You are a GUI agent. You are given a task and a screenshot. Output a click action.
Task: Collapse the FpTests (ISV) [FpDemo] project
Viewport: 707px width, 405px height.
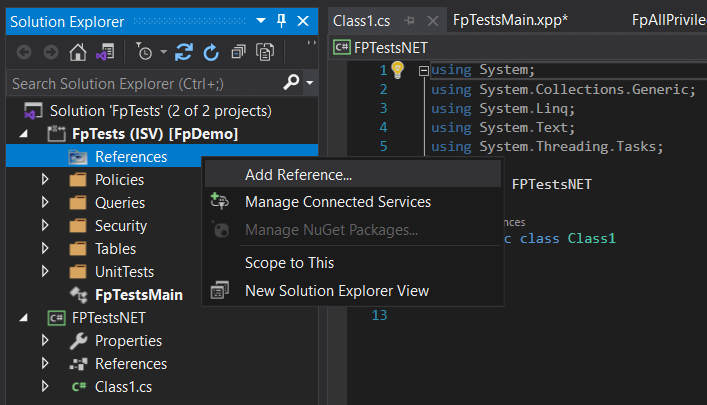(24, 134)
